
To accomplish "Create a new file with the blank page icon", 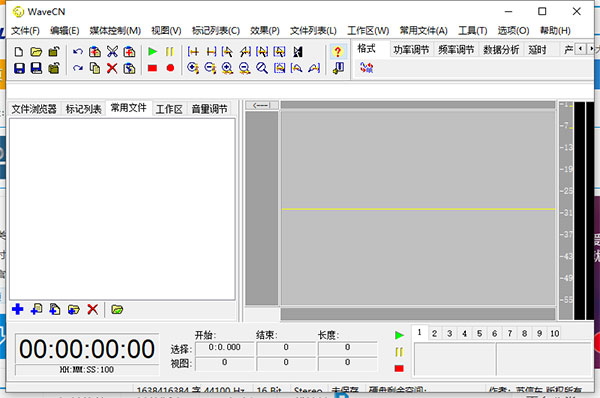I will pos(19,52).
